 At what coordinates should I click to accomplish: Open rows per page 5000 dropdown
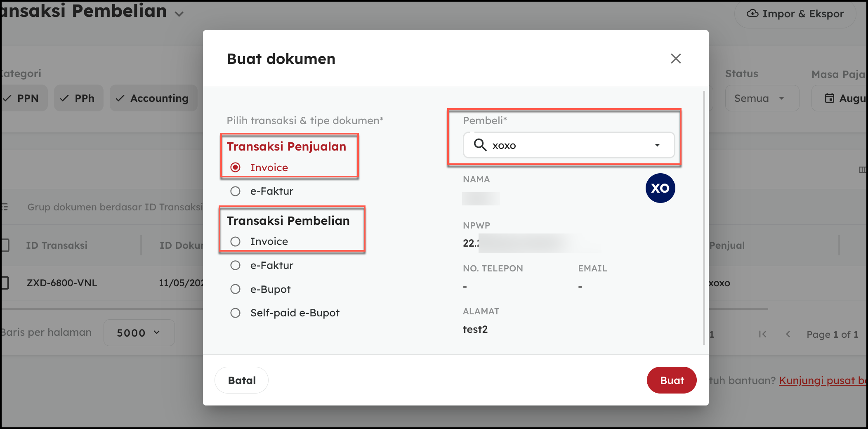coord(139,332)
